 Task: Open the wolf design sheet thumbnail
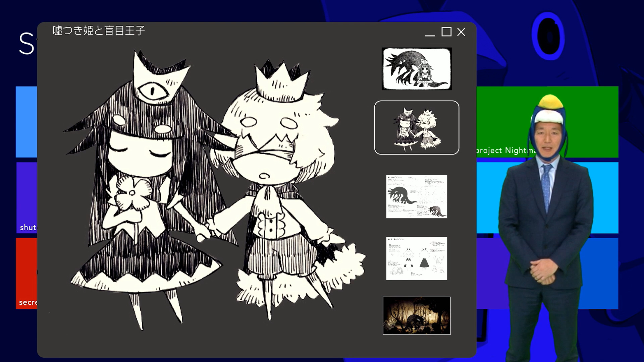click(x=417, y=196)
